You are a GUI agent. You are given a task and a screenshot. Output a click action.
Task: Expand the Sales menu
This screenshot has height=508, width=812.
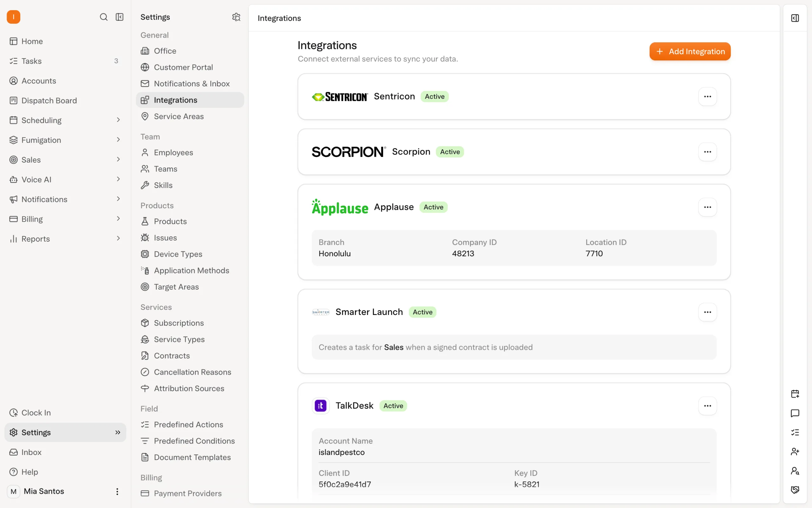[x=65, y=160]
